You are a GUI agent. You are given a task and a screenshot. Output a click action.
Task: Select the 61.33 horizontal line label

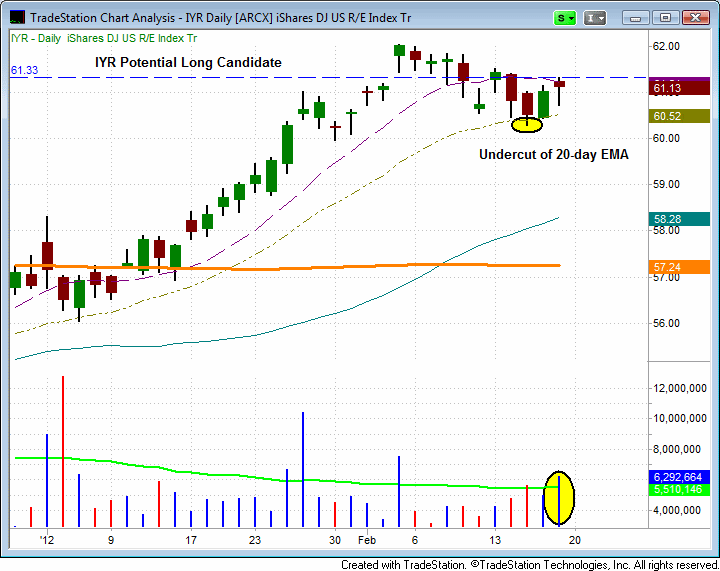[24, 70]
